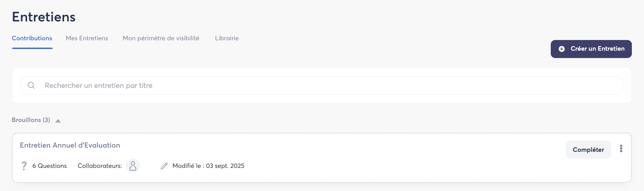Open the Mes Entretiens tab

coord(87,38)
